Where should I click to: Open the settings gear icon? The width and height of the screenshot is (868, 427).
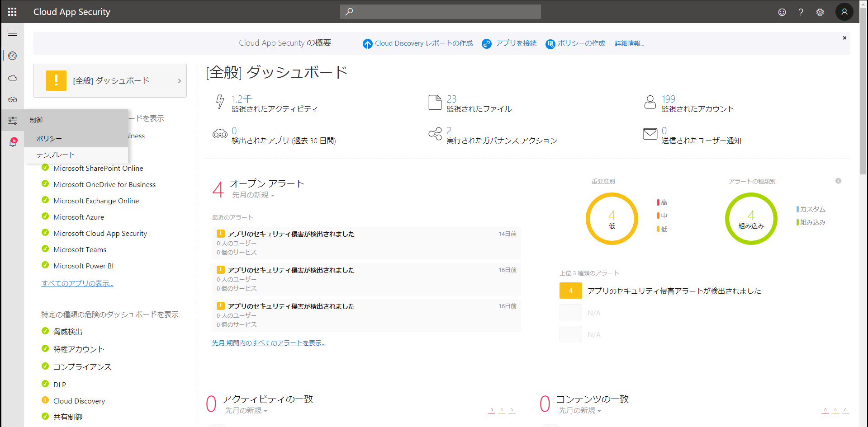point(820,12)
